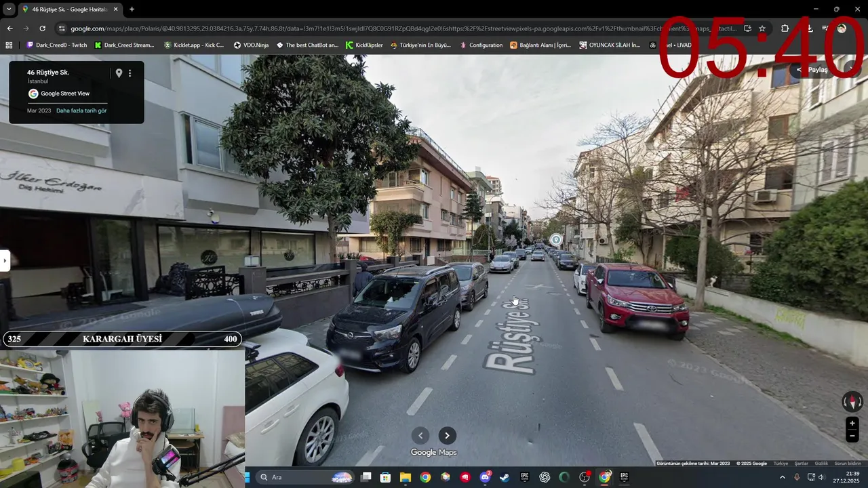Open the Chrome apps grid icon
This screenshot has height=488, width=868.
(x=9, y=45)
